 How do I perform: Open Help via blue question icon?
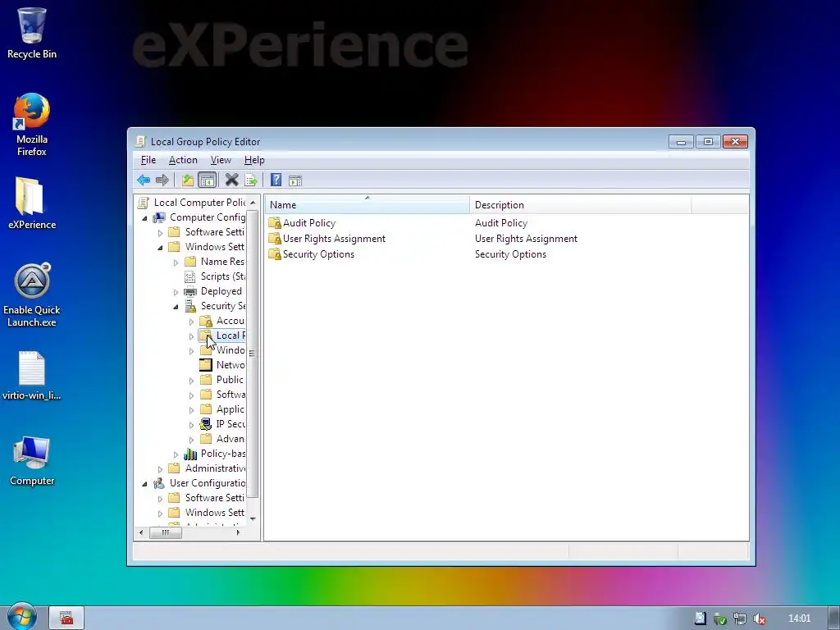tap(276, 180)
